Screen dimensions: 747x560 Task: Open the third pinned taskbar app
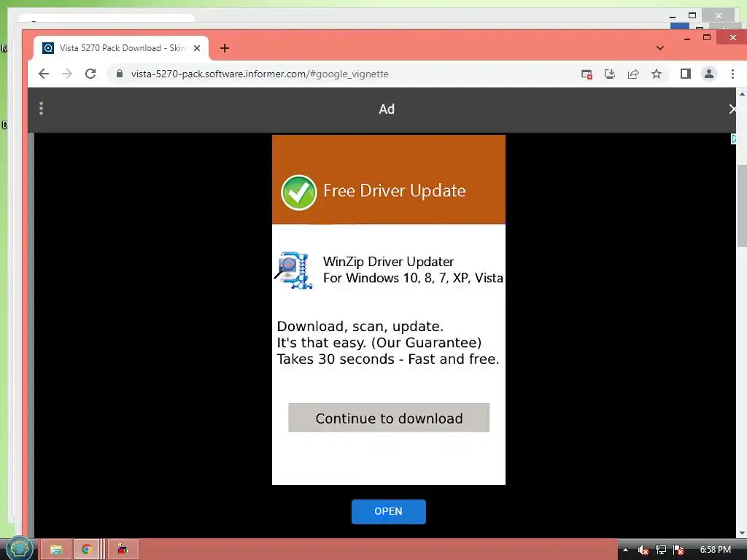click(x=123, y=550)
